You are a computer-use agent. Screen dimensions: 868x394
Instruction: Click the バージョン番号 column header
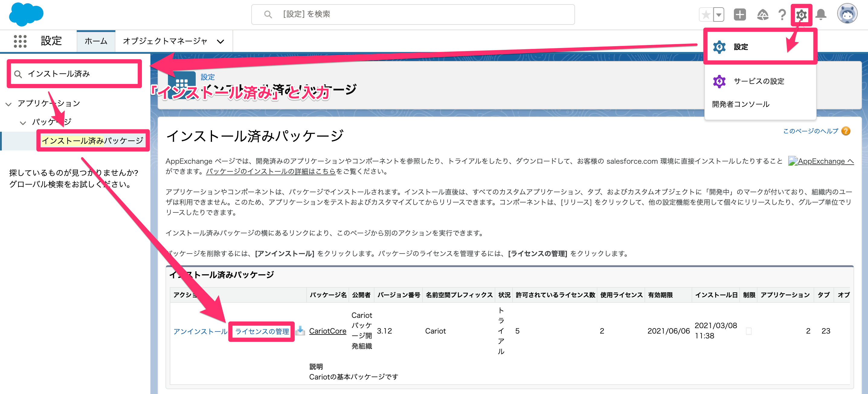(x=399, y=295)
